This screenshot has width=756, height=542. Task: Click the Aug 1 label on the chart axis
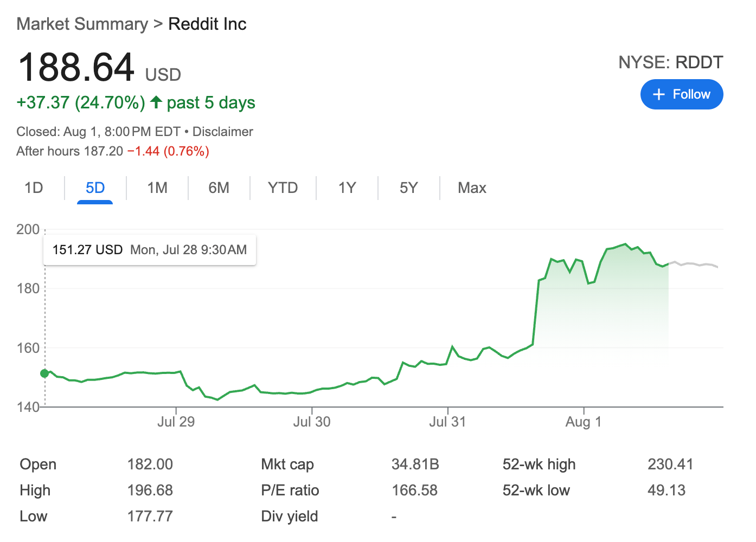coord(583,421)
